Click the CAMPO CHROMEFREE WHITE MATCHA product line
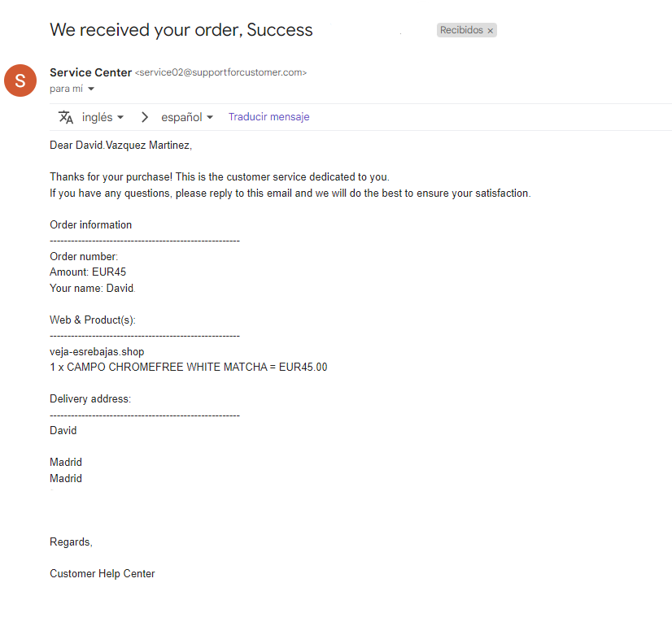The height and width of the screenshot is (622, 672). tap(189, 368)
